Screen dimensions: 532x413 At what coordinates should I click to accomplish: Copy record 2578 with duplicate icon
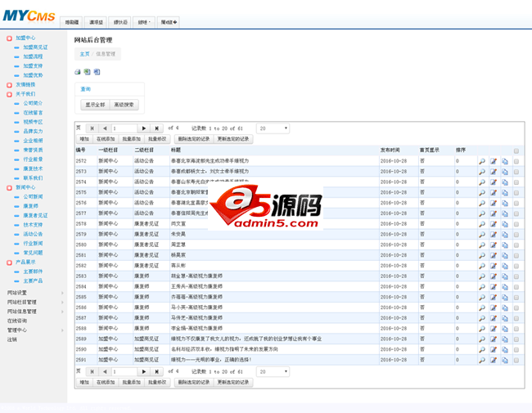[505, 224]
